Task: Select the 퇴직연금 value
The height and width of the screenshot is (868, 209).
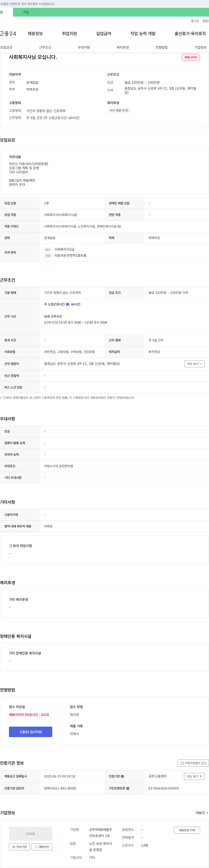Action: pos(154,352)
